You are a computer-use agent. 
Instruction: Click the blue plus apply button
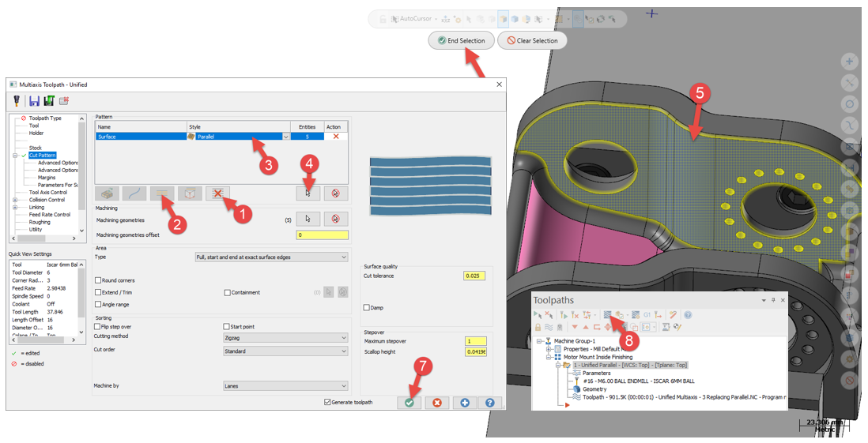[x=465, y=403]
